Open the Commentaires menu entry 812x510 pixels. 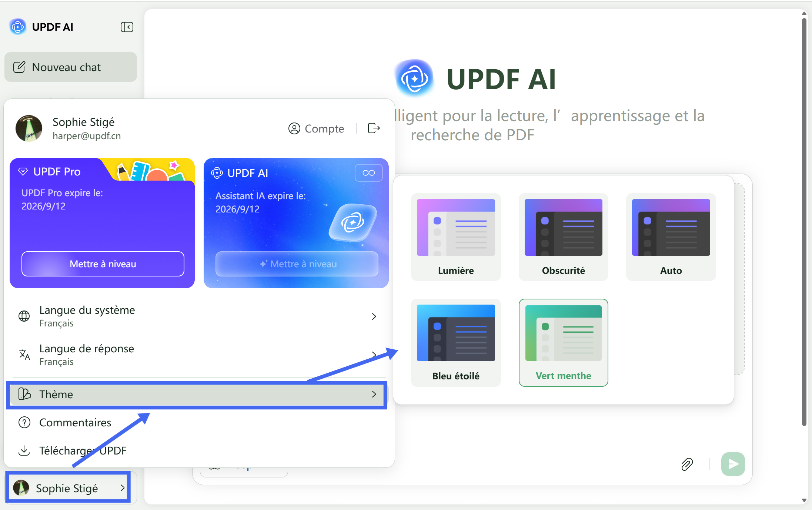[x=75, y=422]
